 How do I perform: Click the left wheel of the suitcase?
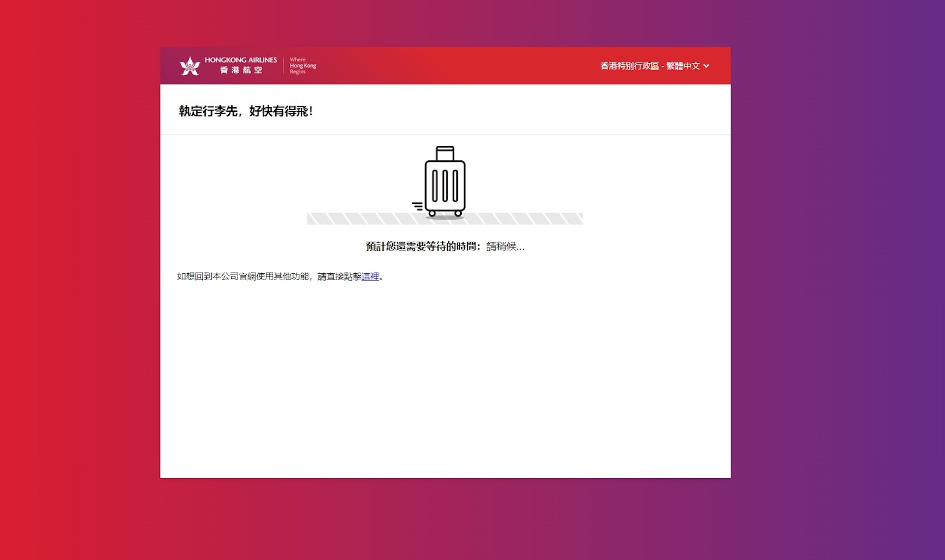tap(432, 213)
